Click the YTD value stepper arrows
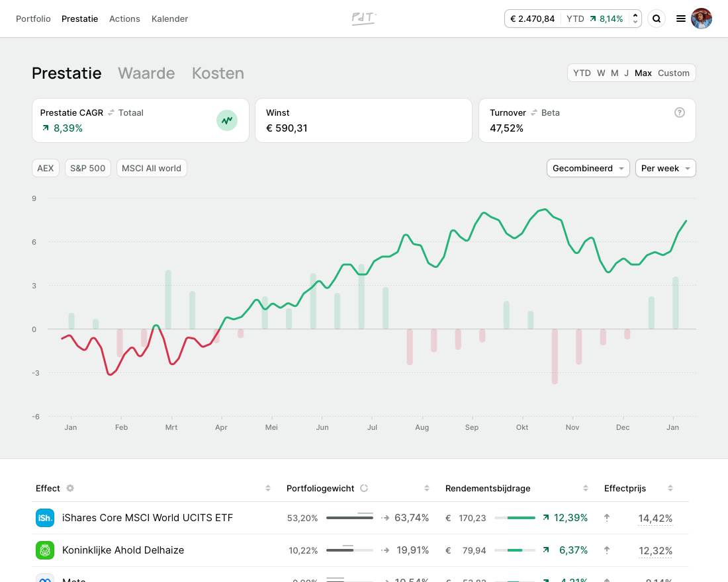The width and height of the screenshot is (728, 582). [635, 19]
